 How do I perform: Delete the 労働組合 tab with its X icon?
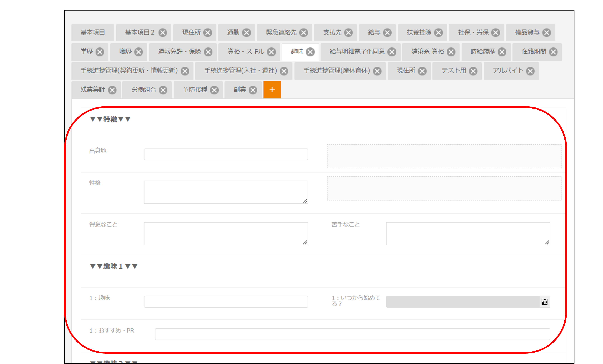(x=163, y=90)
